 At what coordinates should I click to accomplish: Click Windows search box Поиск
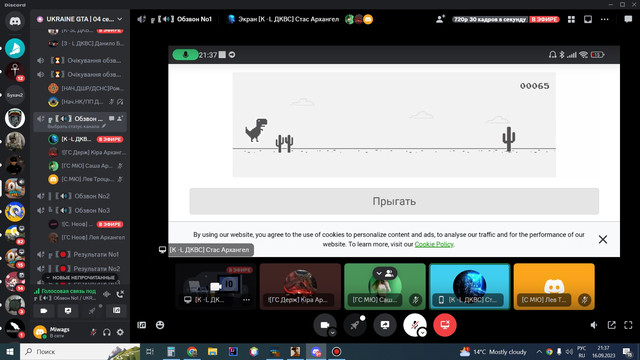pos(80,351)
